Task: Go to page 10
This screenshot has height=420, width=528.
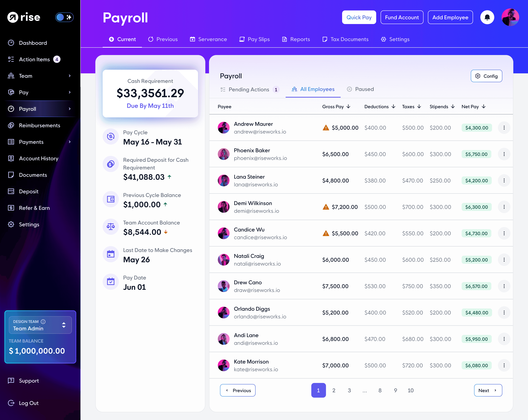Action: (410, 390)
